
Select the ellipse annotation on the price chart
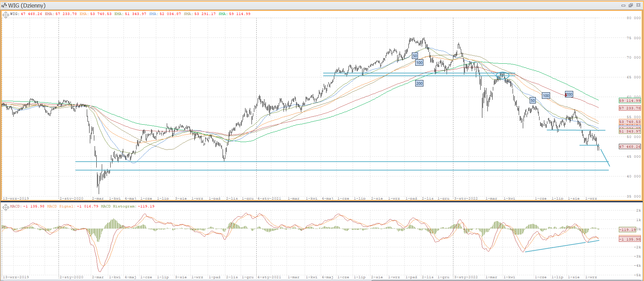[x=502, y=75]
